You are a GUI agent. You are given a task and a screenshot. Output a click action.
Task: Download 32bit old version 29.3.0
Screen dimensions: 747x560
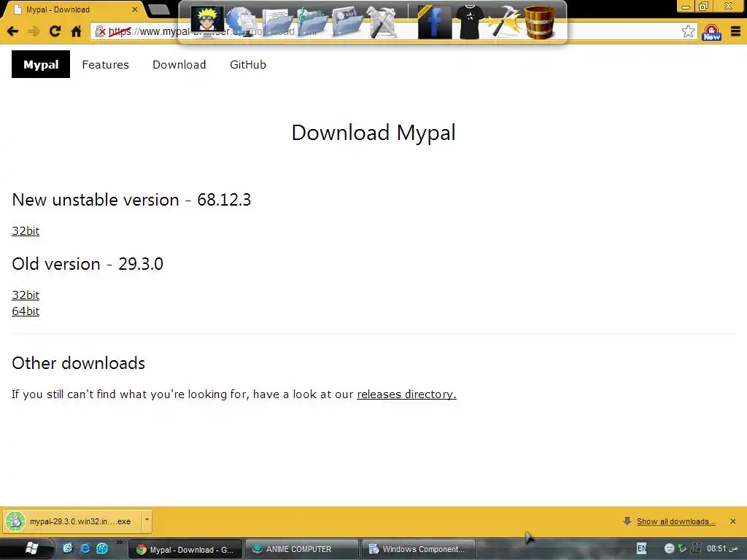(x=26, y=295)
